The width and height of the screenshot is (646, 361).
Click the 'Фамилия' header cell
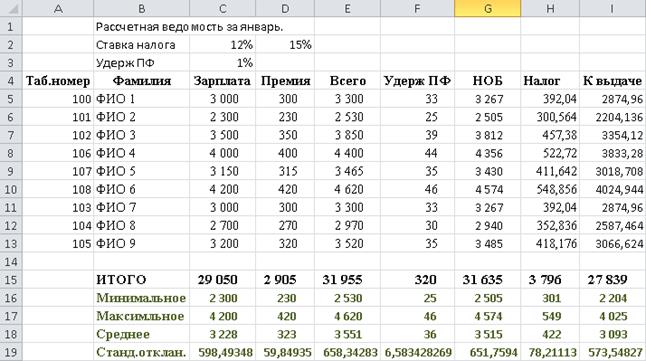pyautogui.click(x=141, y=81)
